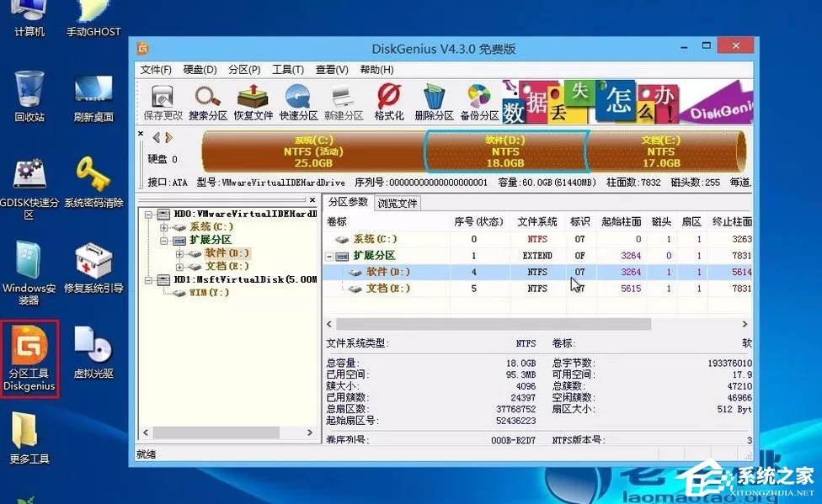Open the 计算机 desktop icon
Screen dimensions: 822x504
[29, 19]
